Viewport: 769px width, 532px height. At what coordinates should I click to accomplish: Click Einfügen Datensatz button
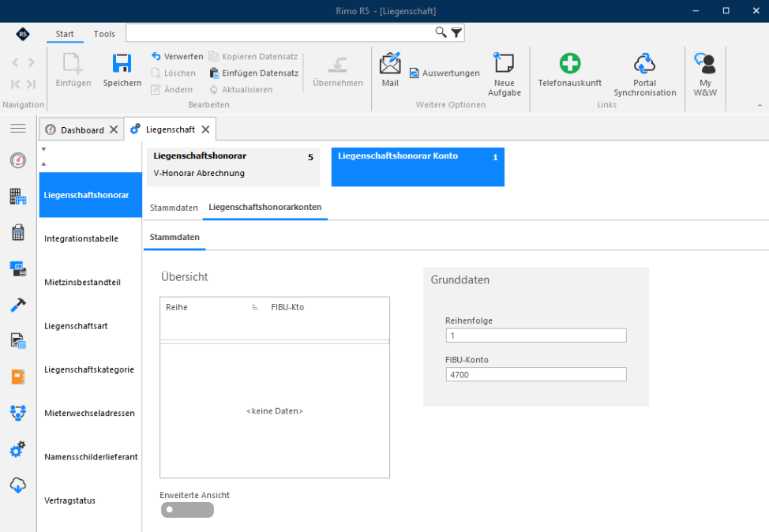coord(254,73)
